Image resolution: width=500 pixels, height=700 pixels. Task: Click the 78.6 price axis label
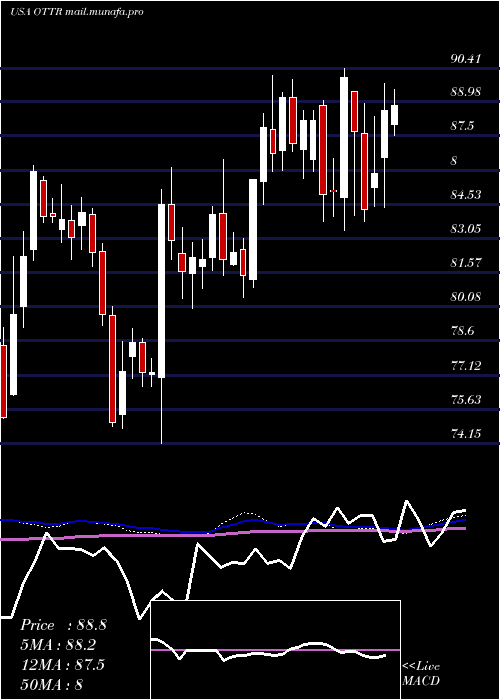(462, 331)
